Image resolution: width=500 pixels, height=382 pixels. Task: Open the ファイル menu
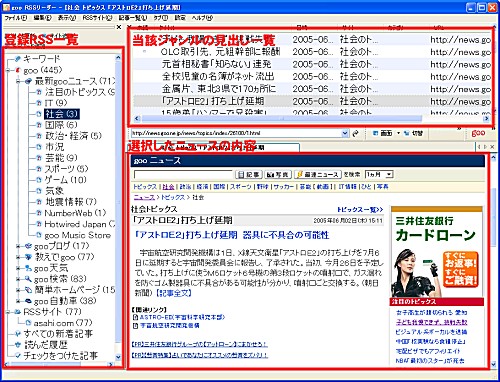[15, 18]
